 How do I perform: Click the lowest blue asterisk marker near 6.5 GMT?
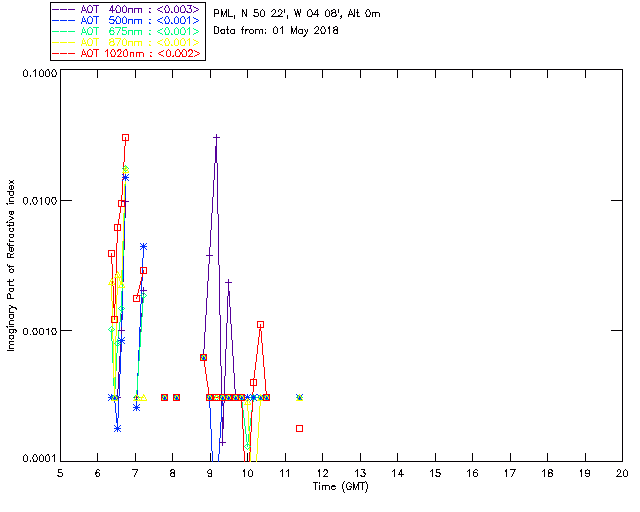coord(117,428)
